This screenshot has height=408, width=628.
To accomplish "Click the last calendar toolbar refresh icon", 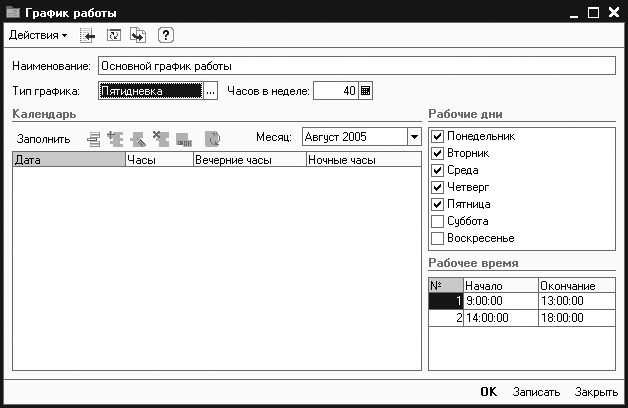I will coord(212,138).
